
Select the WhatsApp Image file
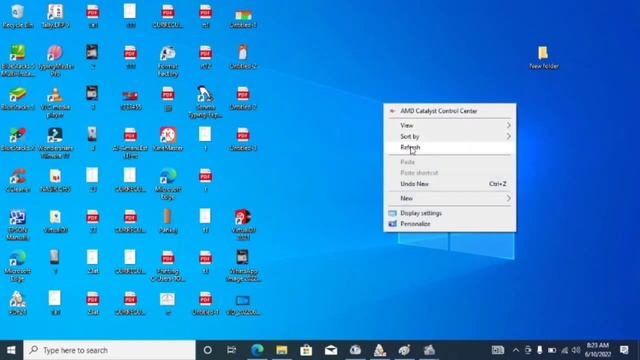(x=243, y=266)
